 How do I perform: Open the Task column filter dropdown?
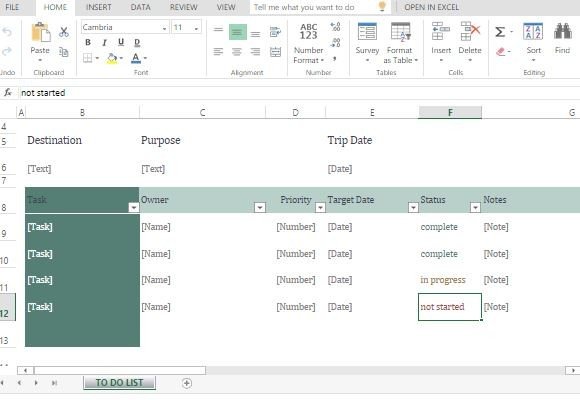134,208
